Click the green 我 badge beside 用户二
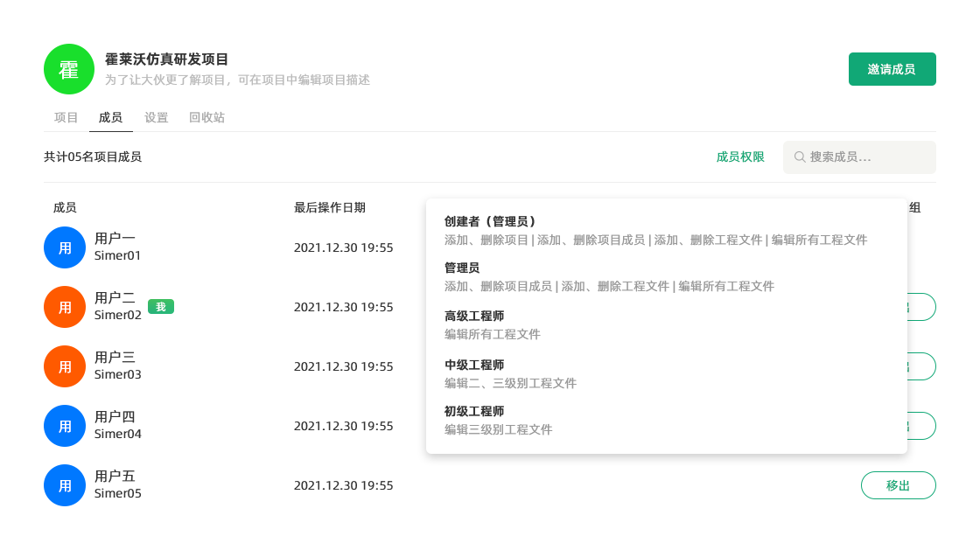Viewport: 980px width, 557px height. tap(161, 306)
